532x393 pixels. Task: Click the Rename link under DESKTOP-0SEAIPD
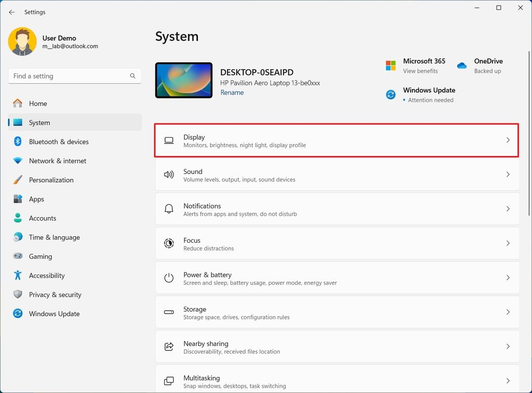point(232,92)
